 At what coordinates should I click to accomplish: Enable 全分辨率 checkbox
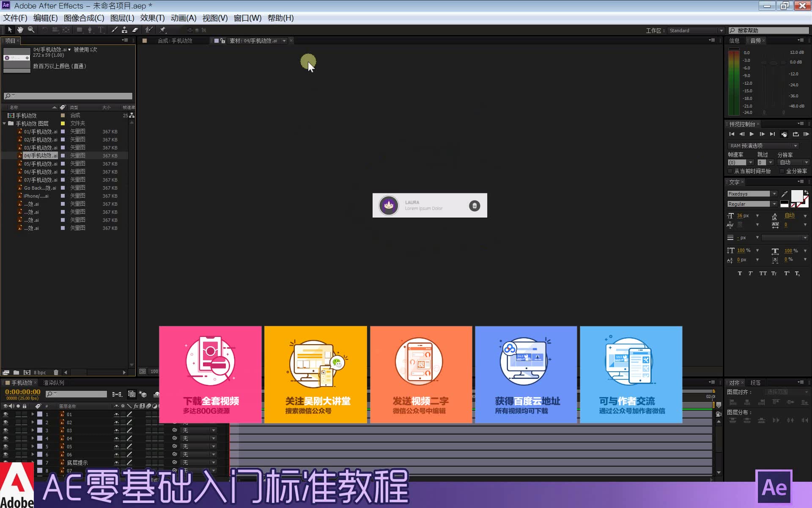782,171
